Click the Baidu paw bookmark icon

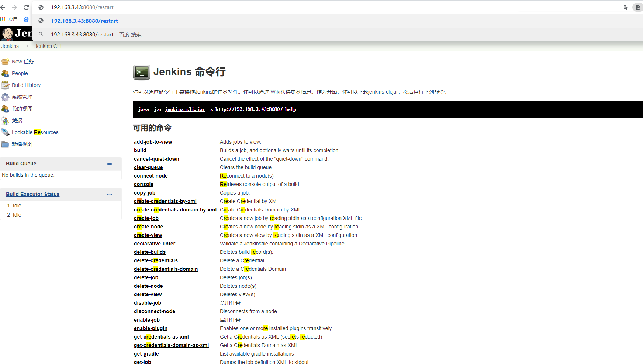[26, 19]
